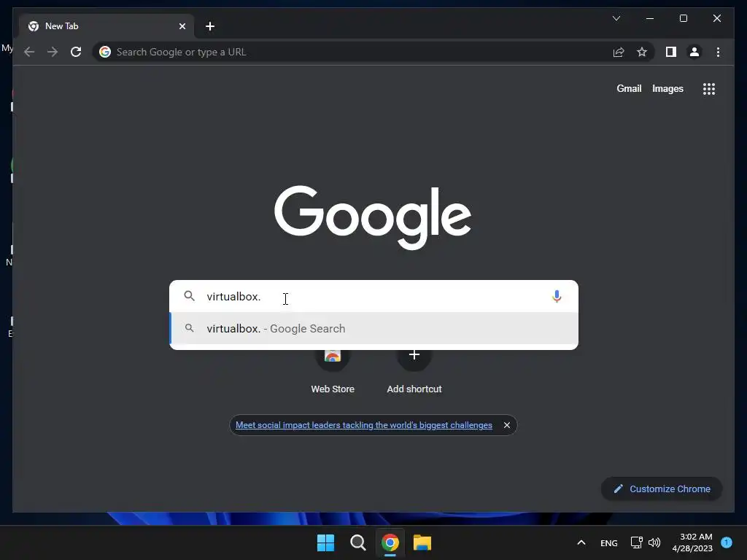Click the browser forward arrow
747x560 pixels.
tap(53, 52)
